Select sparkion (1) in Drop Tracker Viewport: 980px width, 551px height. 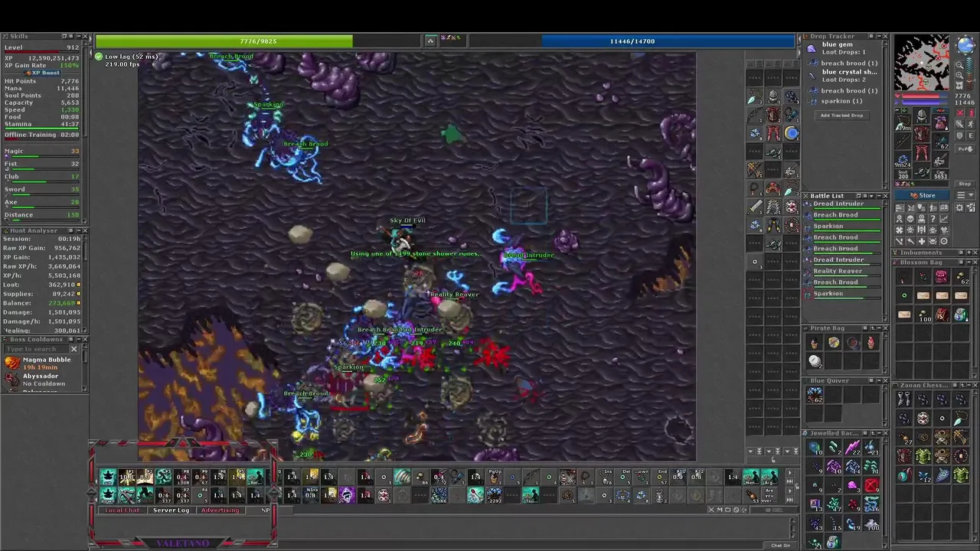[x=841, y=101]
